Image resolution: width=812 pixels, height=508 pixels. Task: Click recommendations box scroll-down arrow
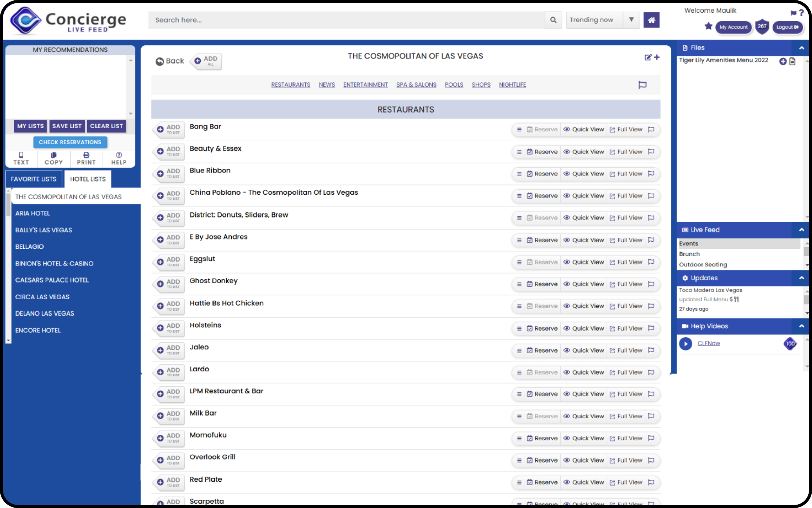[x=131, y=113]
